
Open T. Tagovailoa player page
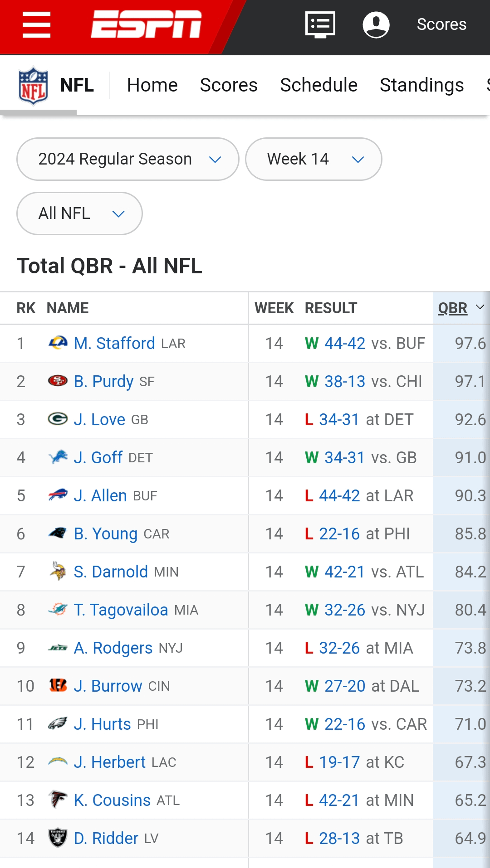(121, 610)
